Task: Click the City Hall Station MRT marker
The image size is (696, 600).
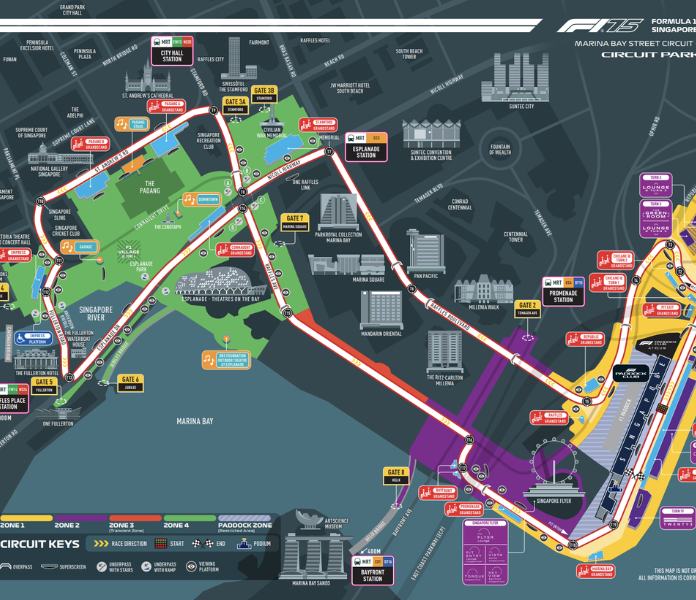Action: 172,51
